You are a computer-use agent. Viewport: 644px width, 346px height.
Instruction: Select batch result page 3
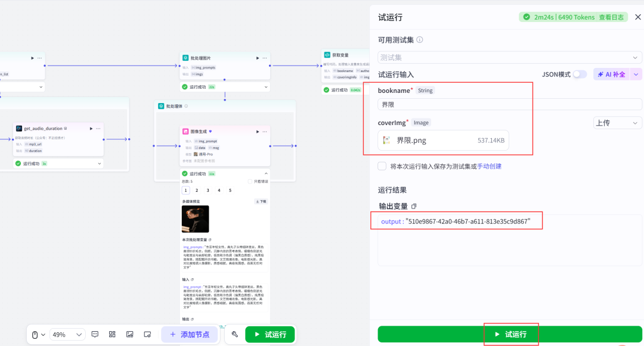tap(208, 191)
